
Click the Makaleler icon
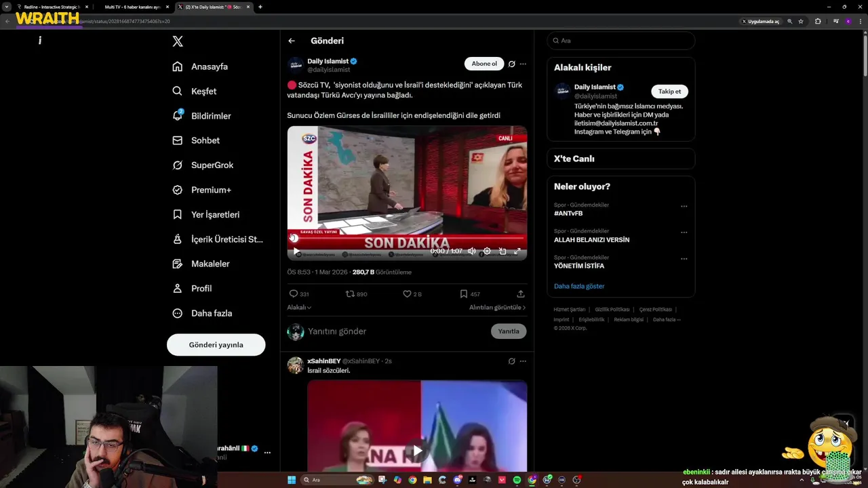(x=178, y=264)
